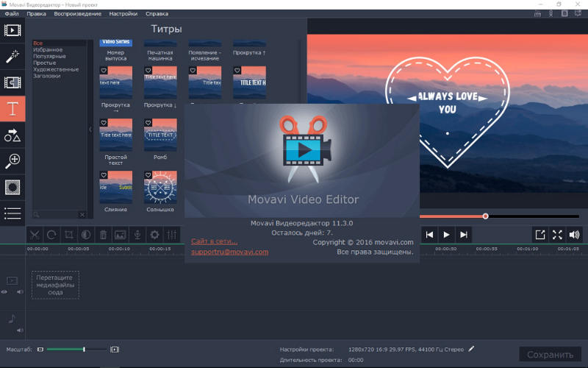Mute the video track audio

click(20, 291)
